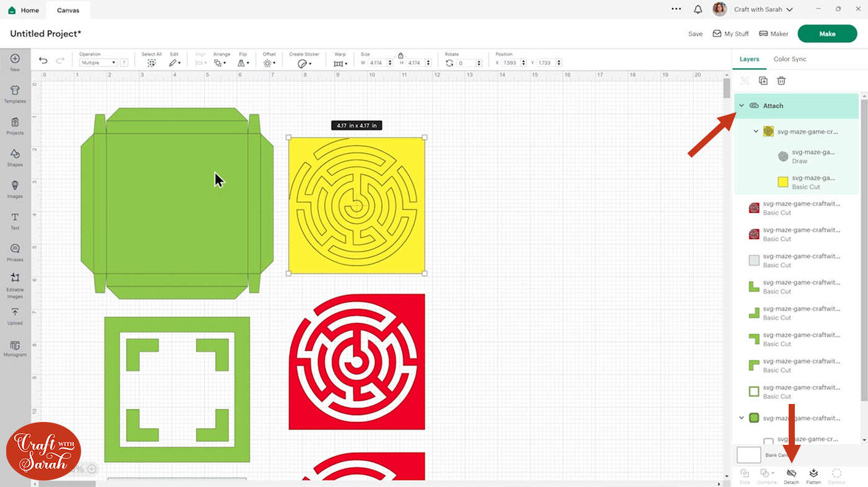868x487 pixels.
Task: Collapse the Attach group in Layers
Action: pos(742,105)
